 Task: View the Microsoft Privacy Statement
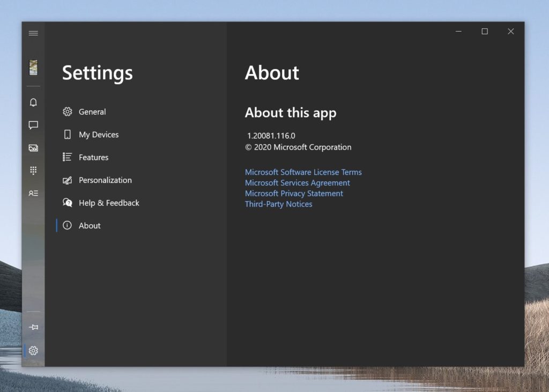(294, 194)
